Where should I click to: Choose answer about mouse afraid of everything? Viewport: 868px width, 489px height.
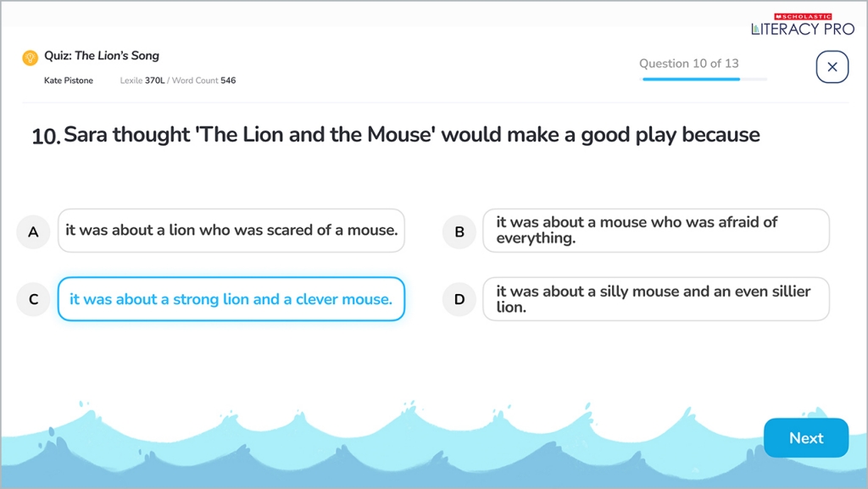[x=656, y=231]
